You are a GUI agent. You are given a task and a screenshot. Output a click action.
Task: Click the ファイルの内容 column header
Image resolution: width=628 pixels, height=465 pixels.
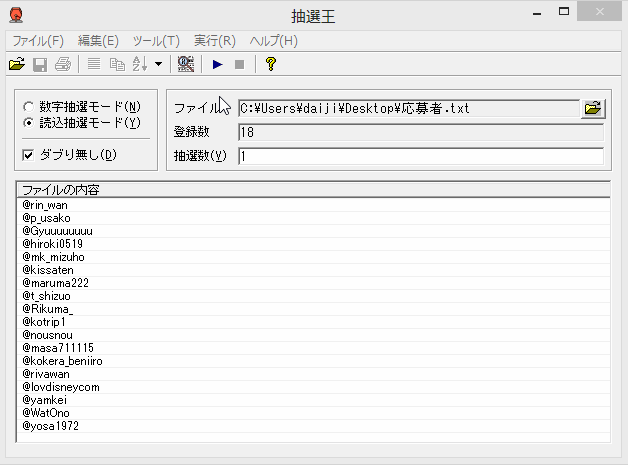pyautogui.click(x=314, y=190)
